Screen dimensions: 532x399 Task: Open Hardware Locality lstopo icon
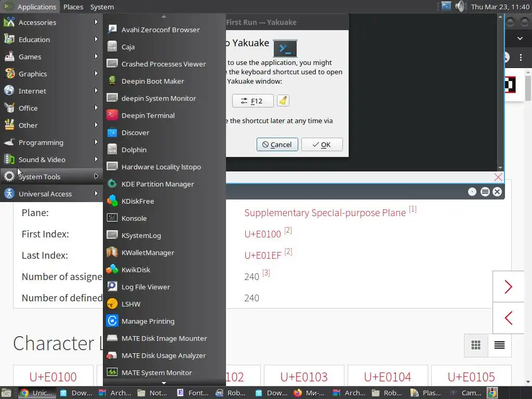pos(112,167)
